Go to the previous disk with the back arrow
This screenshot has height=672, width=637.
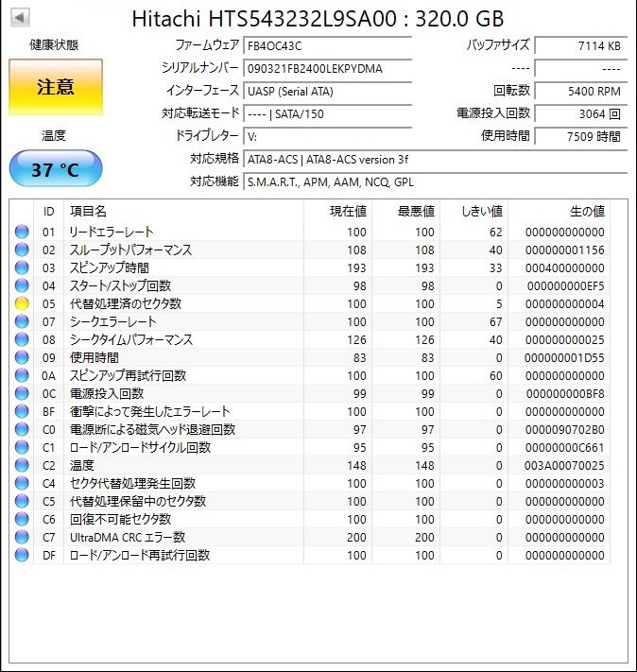point(20,18)
